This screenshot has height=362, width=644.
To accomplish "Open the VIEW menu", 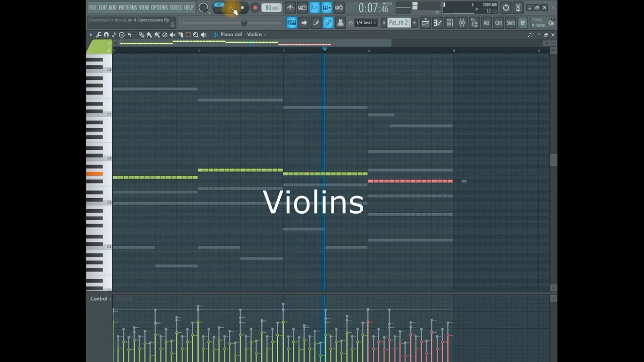I will coord(144,8).
